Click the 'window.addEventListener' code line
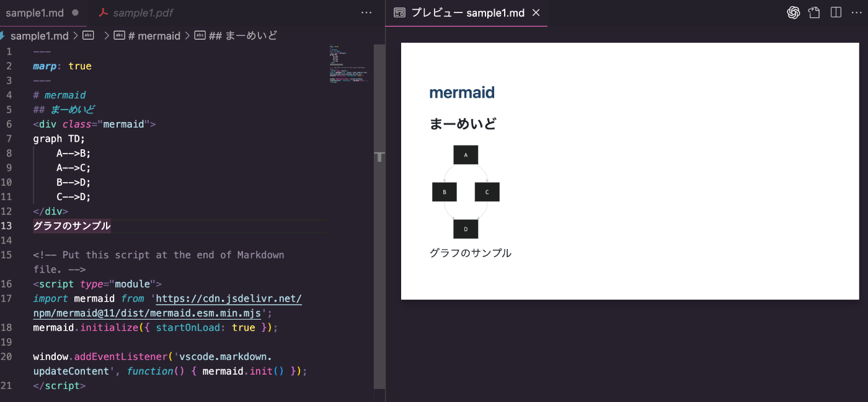The width and height of the screenshot is (868, 402). pos(170,364)
